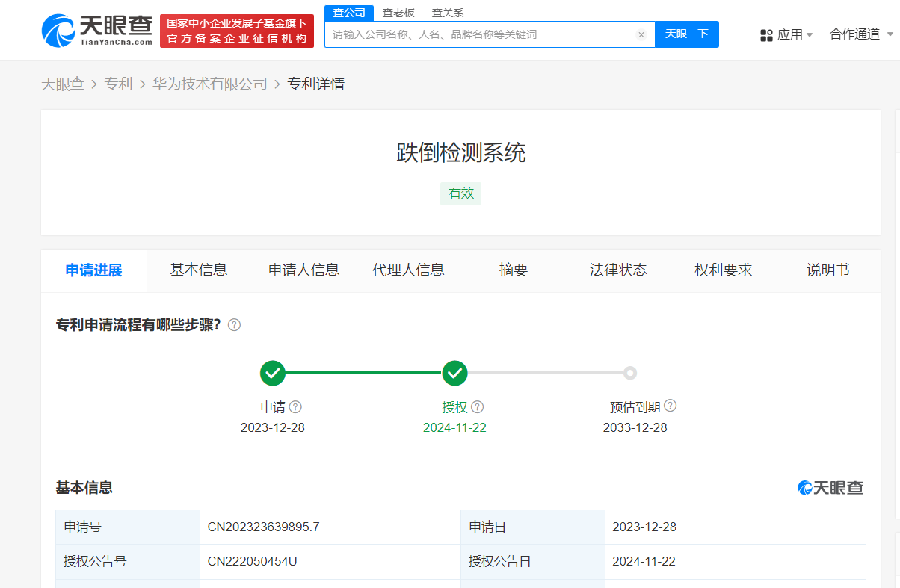Expand the 应用 dropdown
This screenshot has height=588, width=900.
810,35
